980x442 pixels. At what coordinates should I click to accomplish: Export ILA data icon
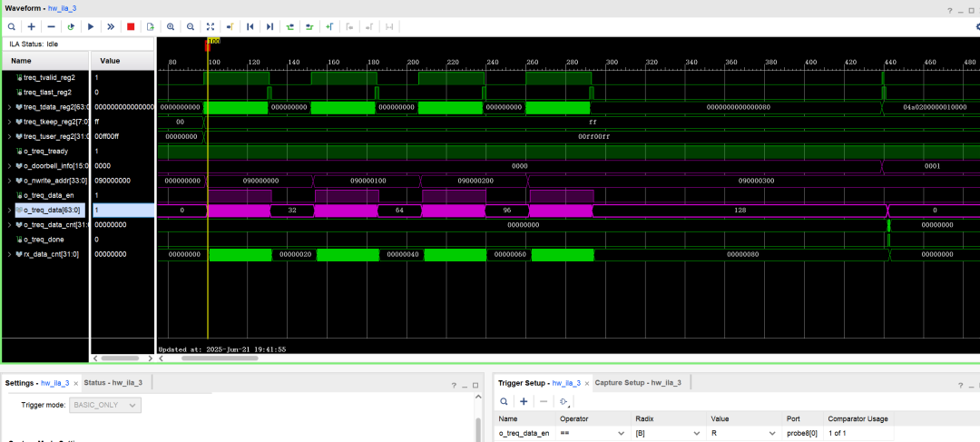tap(151, 27)
